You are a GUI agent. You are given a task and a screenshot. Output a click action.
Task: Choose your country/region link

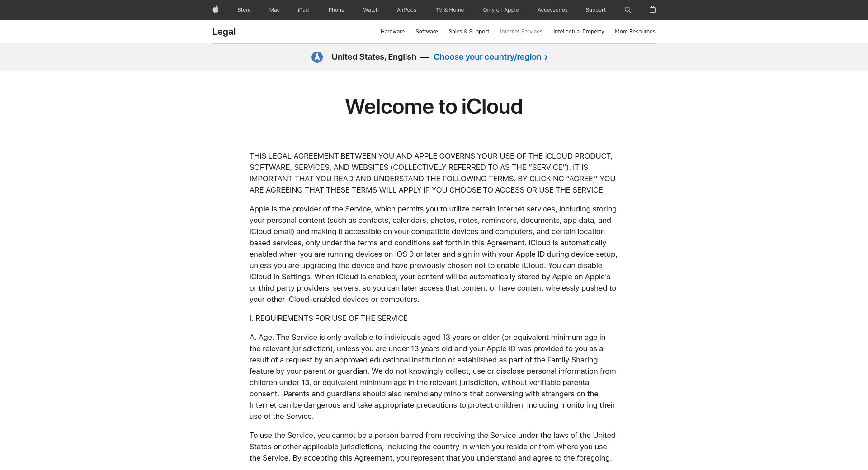(490, 57)
